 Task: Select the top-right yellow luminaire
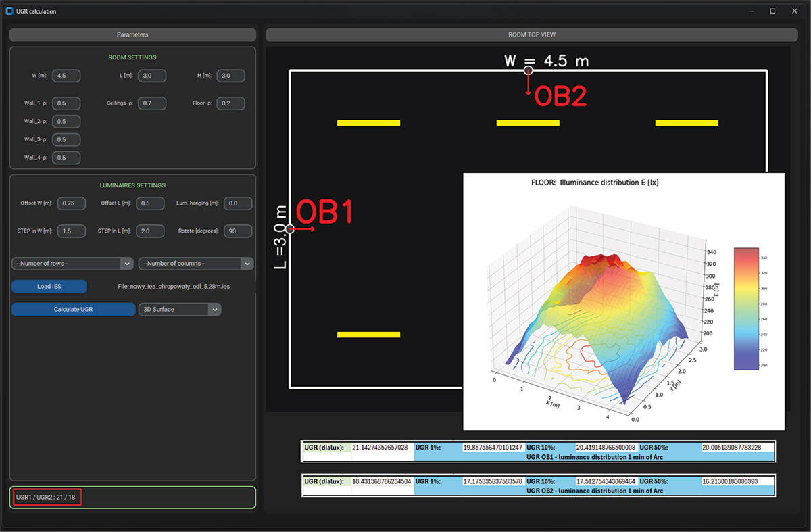click(687, 123)
